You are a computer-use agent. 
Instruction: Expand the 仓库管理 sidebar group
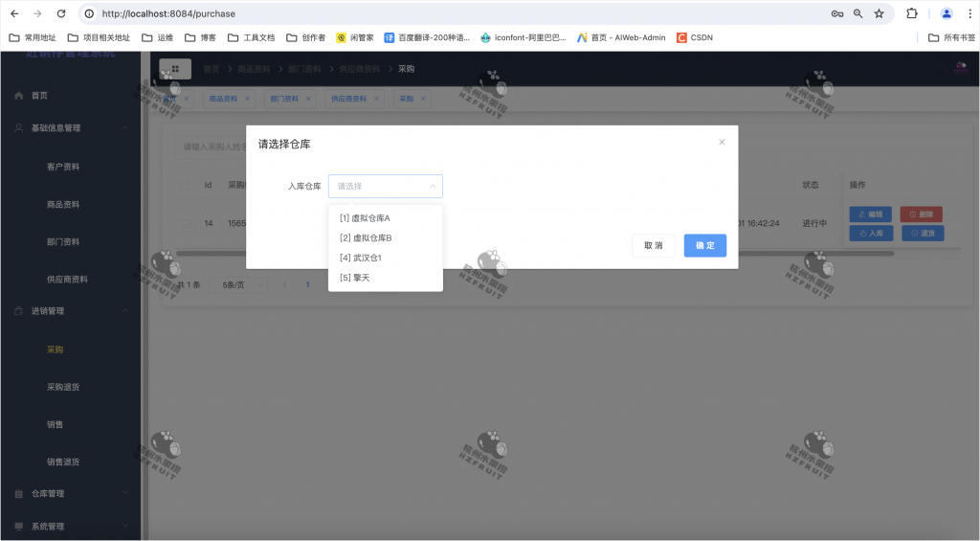pyautogui.click(x=70, y=493)
